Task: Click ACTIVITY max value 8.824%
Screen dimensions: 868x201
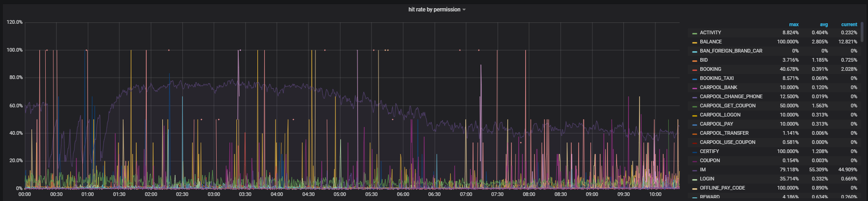Action: pyautogui.click(x=790, y=32)
